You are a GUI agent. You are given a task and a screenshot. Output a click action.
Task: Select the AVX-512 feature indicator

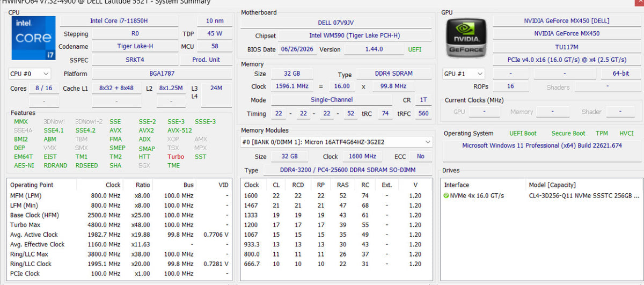179,130
